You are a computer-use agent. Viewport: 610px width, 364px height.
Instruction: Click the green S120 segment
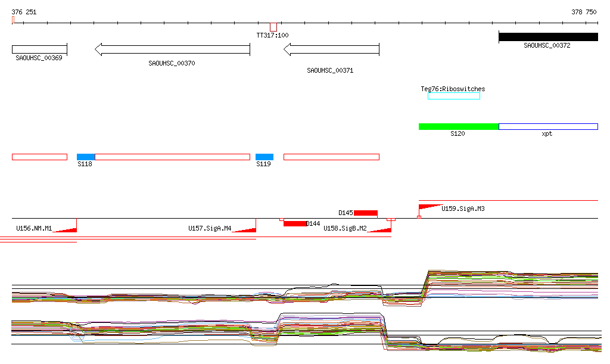(x=459, y=126)
